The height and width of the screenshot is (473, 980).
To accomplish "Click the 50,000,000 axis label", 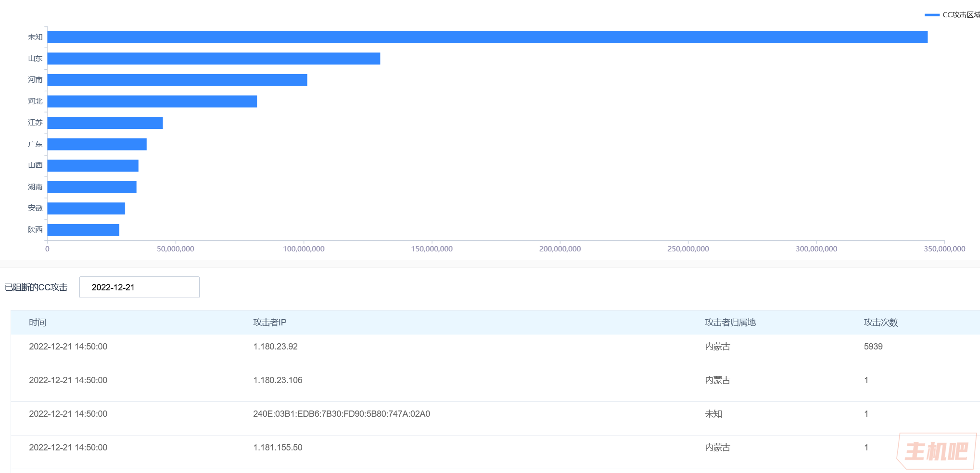I will [176, 249].
